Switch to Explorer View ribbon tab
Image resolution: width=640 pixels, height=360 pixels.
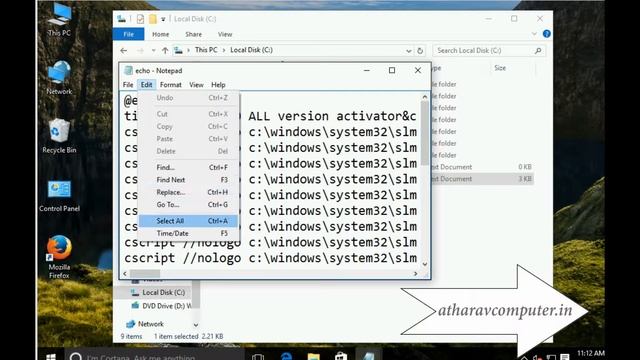[x=225, y=34]
